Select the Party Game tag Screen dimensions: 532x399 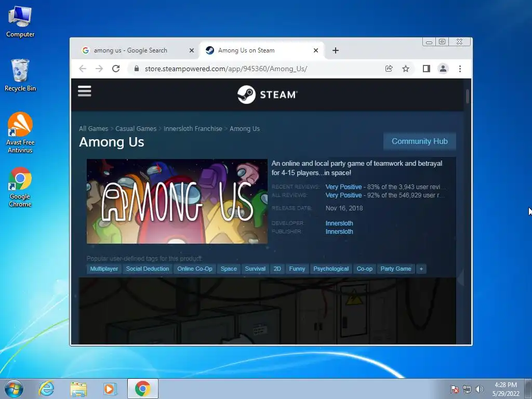(x=396, y=269)
